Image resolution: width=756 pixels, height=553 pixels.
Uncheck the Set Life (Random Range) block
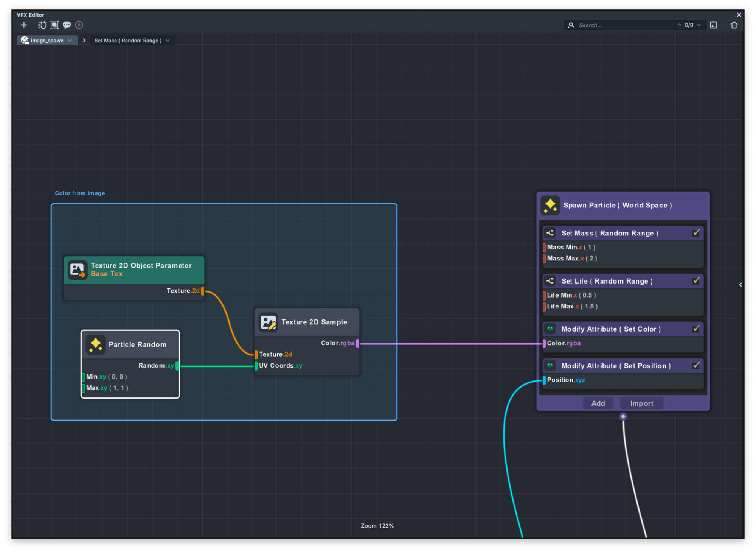696,281
